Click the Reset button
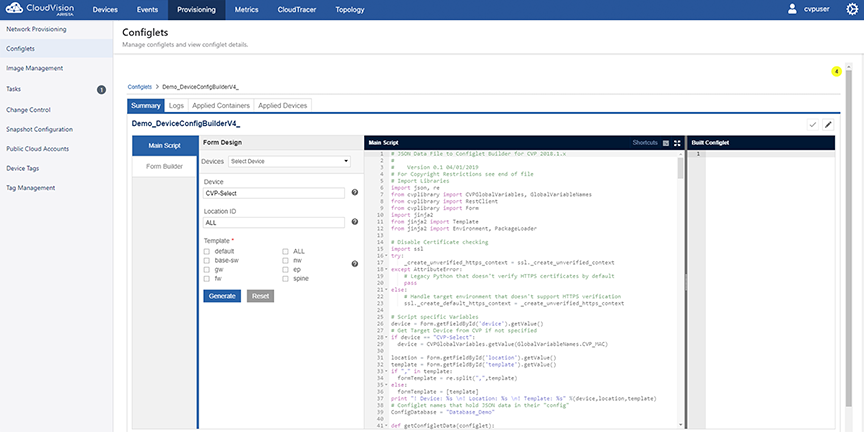Image resolution: width=864 pixels, height=432 pixels. click(260, 296)
